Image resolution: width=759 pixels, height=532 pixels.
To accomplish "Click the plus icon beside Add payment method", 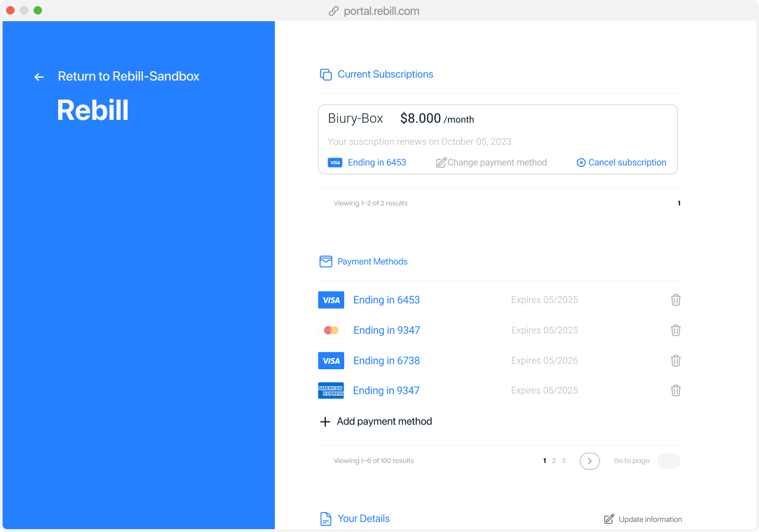I will [325, 421].
